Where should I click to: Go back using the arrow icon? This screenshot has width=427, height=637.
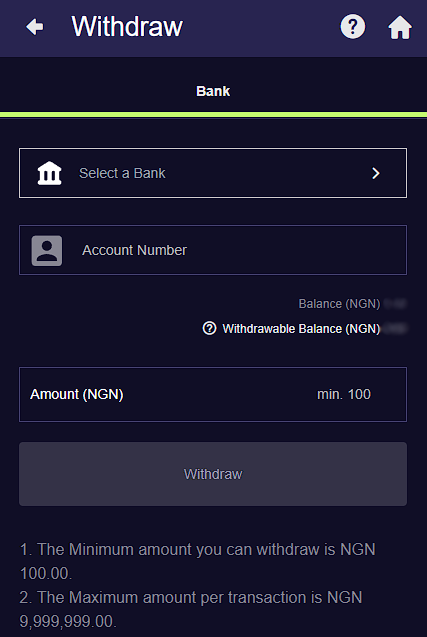(35, 27)
